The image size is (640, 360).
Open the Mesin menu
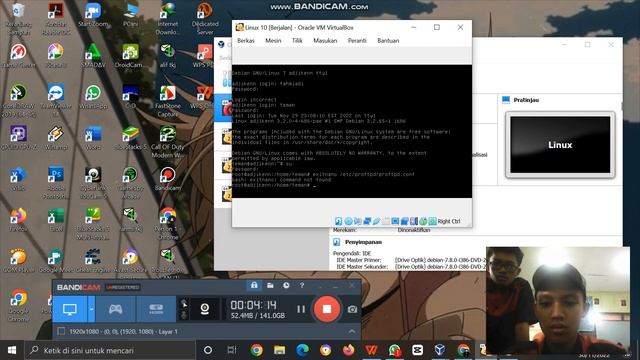(273, 40)
